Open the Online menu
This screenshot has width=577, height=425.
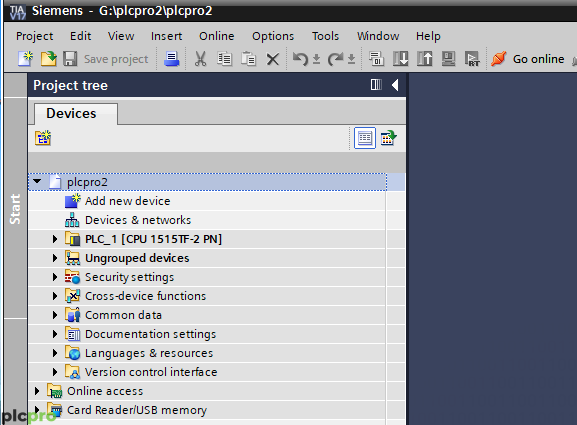[216, 36]
